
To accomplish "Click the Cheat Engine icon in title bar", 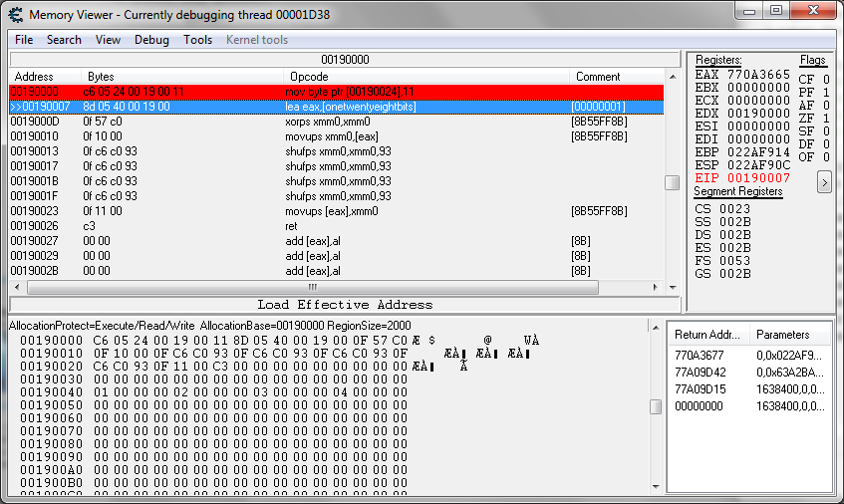I will pyautogui.click(x=15, y=14).
